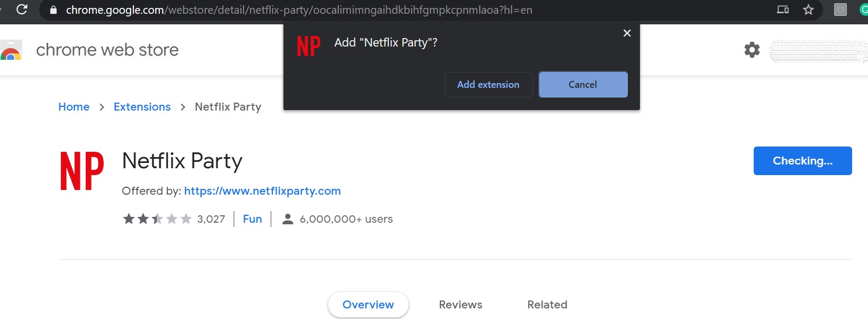Click the URL in the address bar

point(299,10)
